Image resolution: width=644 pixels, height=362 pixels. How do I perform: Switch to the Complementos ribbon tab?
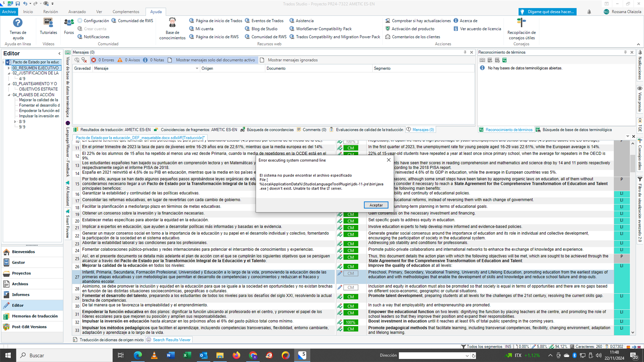coord(126,12)
